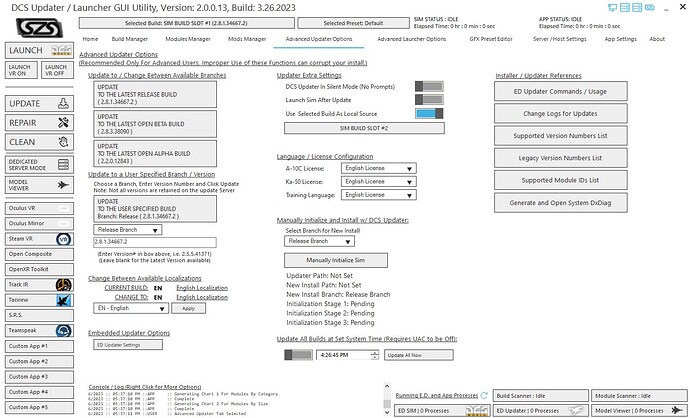Open Change Logs for Updates
This screenshot has height=418, width=690.
click(560, 114)
